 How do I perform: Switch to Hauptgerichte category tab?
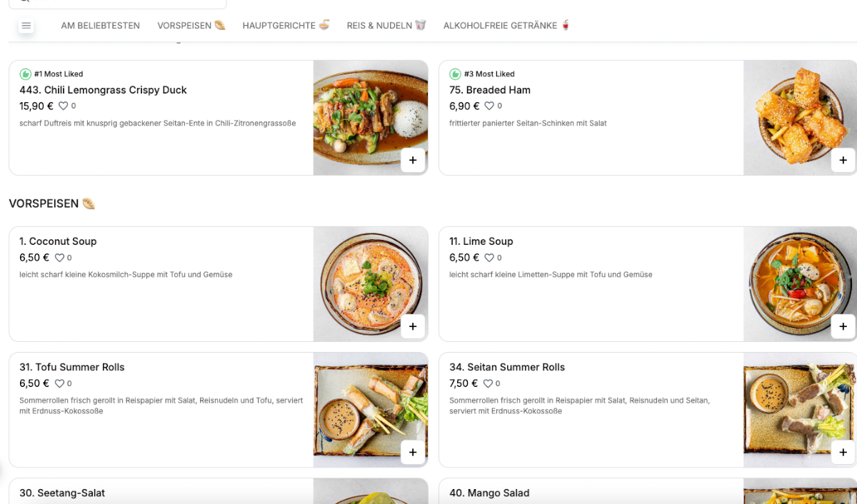coord(286,26)
